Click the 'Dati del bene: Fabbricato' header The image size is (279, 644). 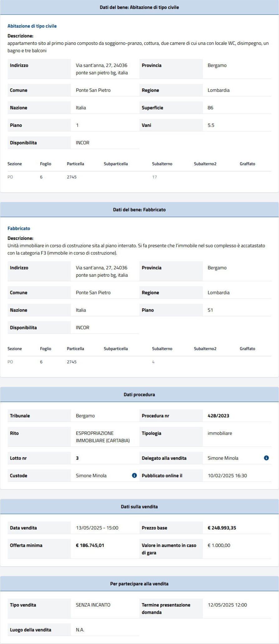coord(139,210)
